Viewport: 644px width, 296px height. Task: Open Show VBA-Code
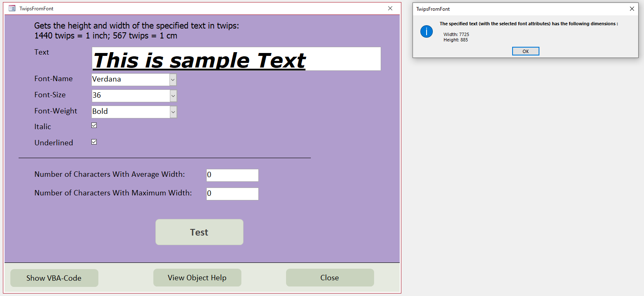pyautogui.click(x=54, y=278)
